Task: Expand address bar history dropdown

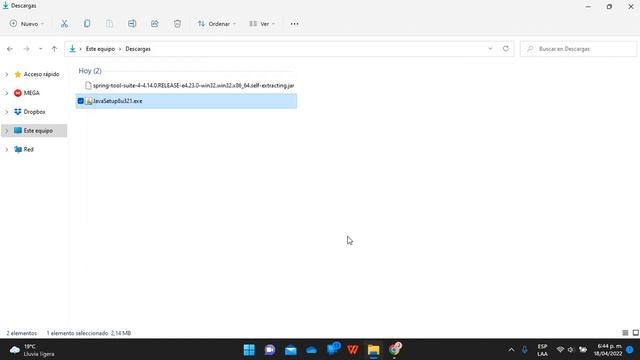Action: [490, 49]
